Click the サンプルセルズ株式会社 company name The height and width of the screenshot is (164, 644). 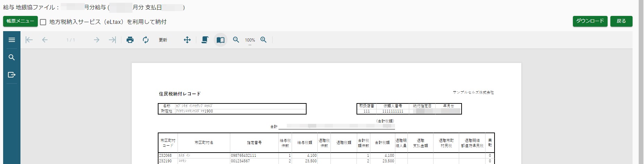[473, 92]
